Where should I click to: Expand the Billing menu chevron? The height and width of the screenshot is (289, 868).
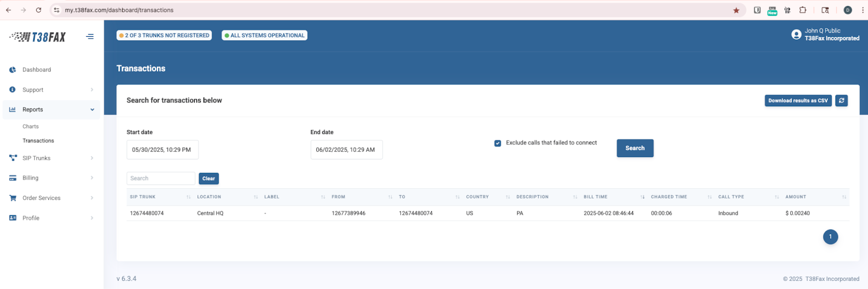pos(92,178)
